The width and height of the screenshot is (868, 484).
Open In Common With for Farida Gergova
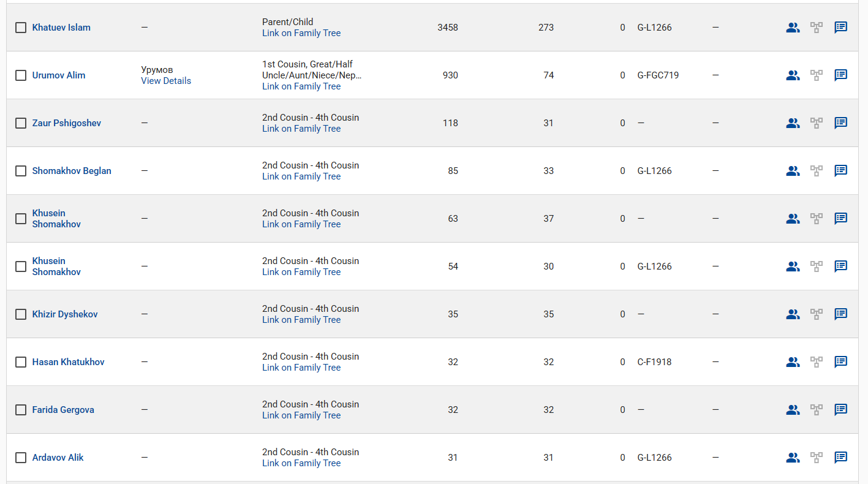[x=793, y=410]
